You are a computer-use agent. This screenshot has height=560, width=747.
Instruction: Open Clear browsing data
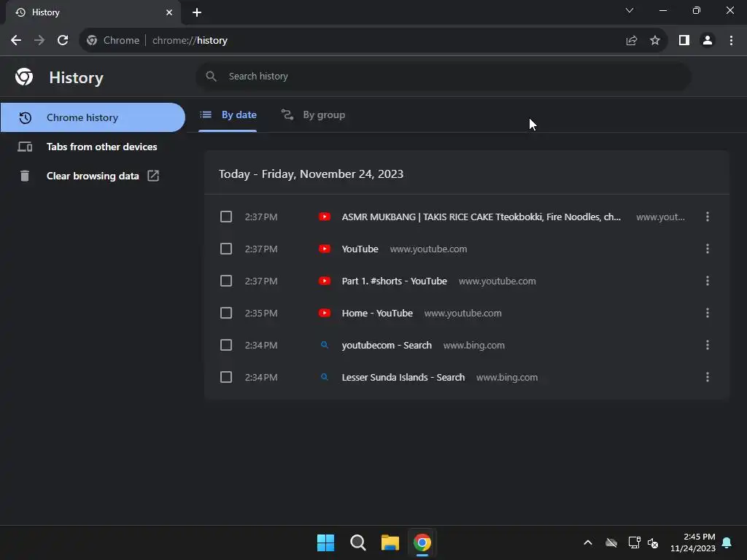pyautogui.click(x=93, y=176)
